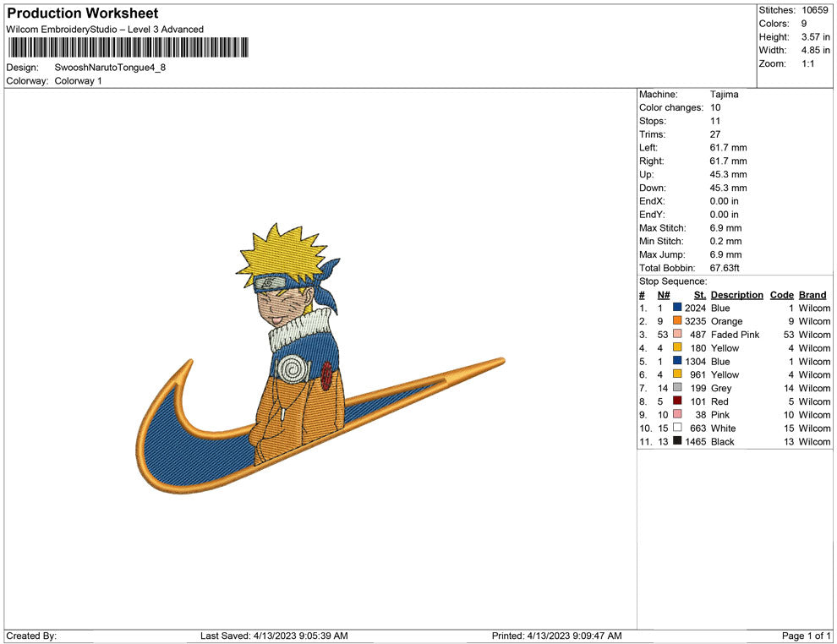
Task: Click the Blue 2024 color swatch
Action: click(x=677, y=308)
